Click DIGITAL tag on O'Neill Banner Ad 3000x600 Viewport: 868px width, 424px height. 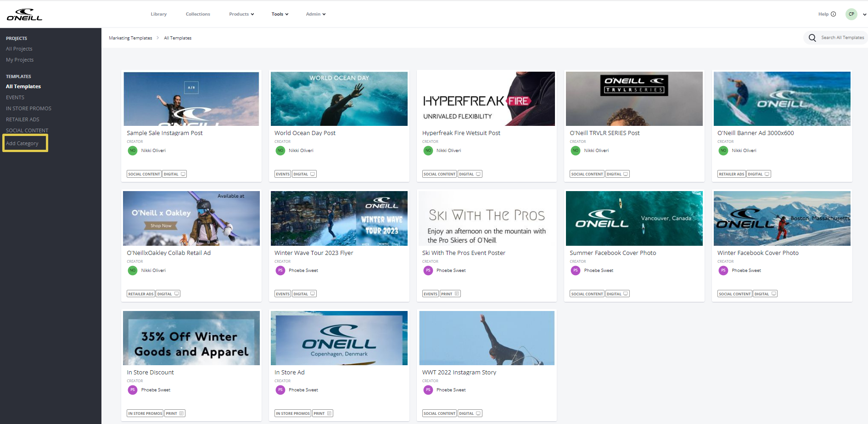(759, 174)
